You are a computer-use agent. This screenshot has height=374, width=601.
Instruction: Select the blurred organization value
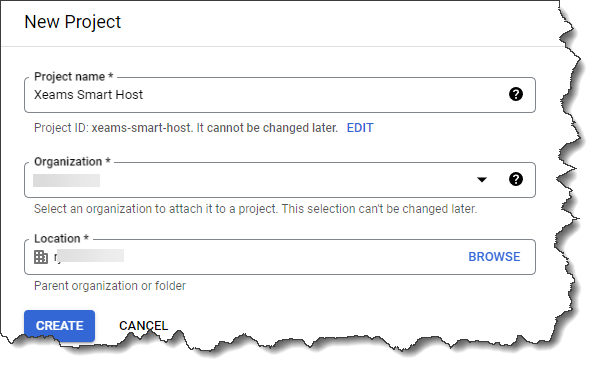66,180
